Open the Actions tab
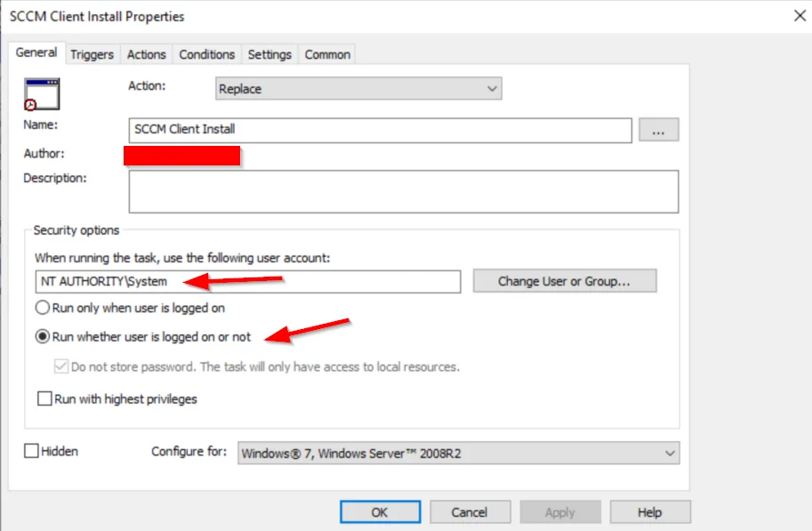 point(147,54)
